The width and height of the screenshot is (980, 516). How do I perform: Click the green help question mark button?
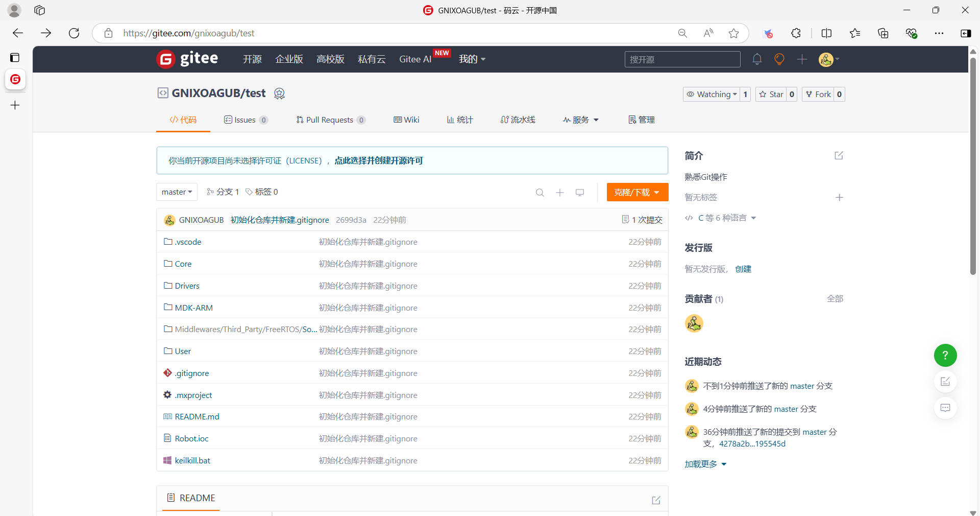click(x=945, y=355)
